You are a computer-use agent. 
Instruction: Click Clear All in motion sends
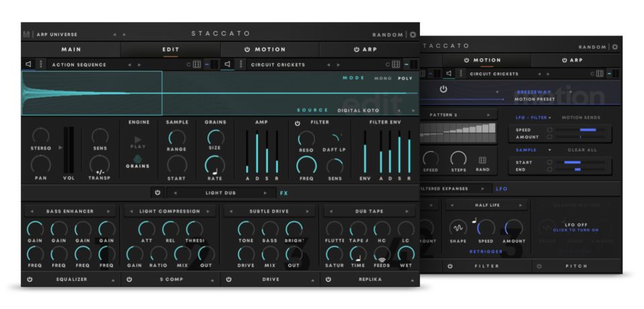(582, 150)
